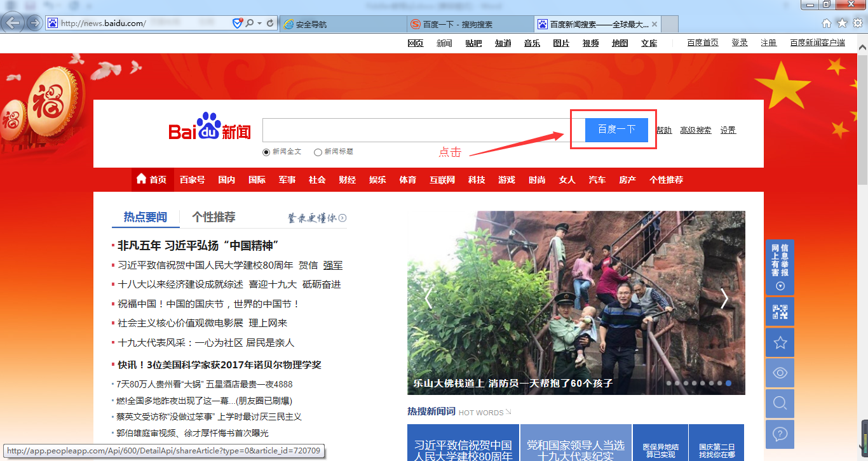Select the 新闻标题 radio button

(x=318, y=152)
